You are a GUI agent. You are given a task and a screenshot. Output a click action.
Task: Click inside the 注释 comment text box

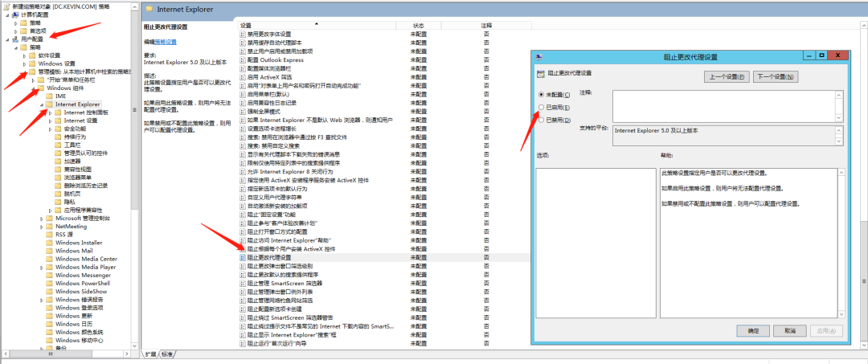tap(725, 105)
